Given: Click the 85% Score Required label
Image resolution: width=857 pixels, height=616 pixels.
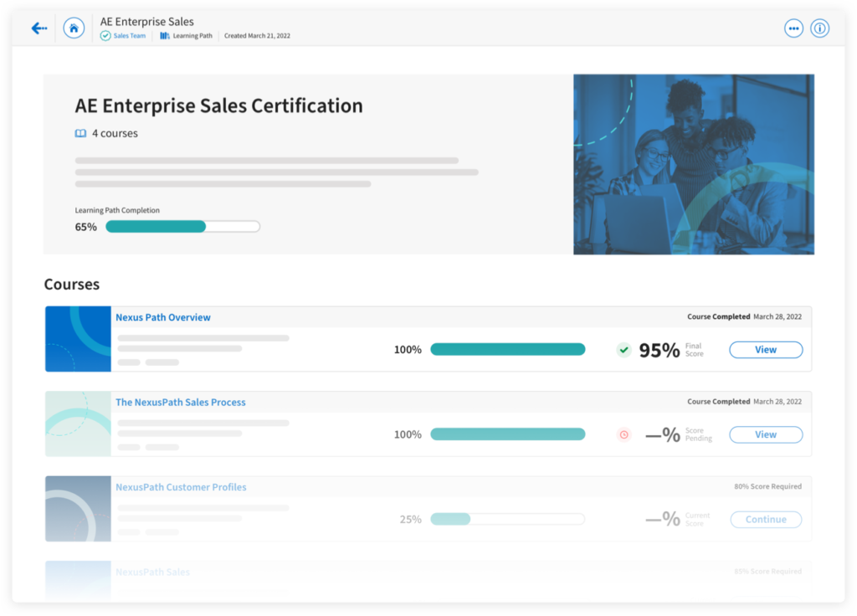Looking at the screenshot, I should 768,572.
